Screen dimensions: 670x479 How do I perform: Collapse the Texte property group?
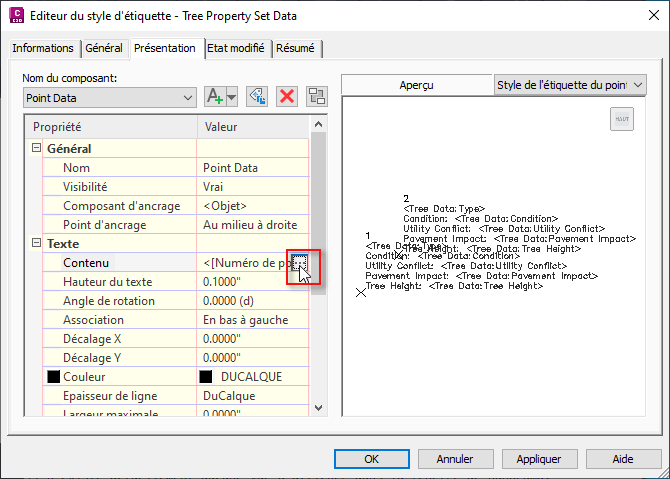click(37, 243)
